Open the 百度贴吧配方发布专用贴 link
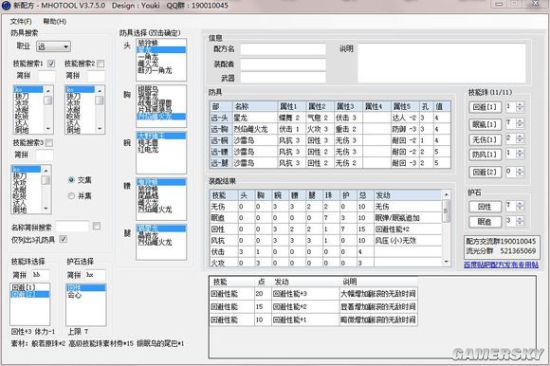 coord(501,265)
